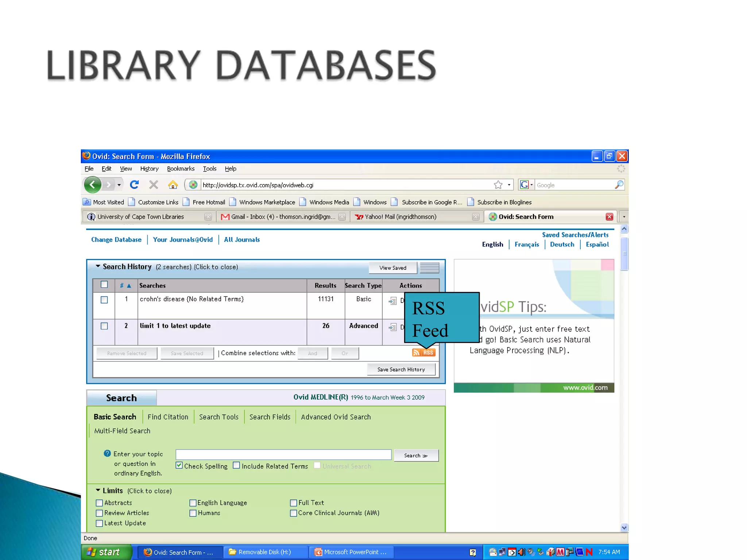Click the display icon for search row 2
The width and height of the screenshot is (747, 560).
pyautogui.click(x=392, y=327)
